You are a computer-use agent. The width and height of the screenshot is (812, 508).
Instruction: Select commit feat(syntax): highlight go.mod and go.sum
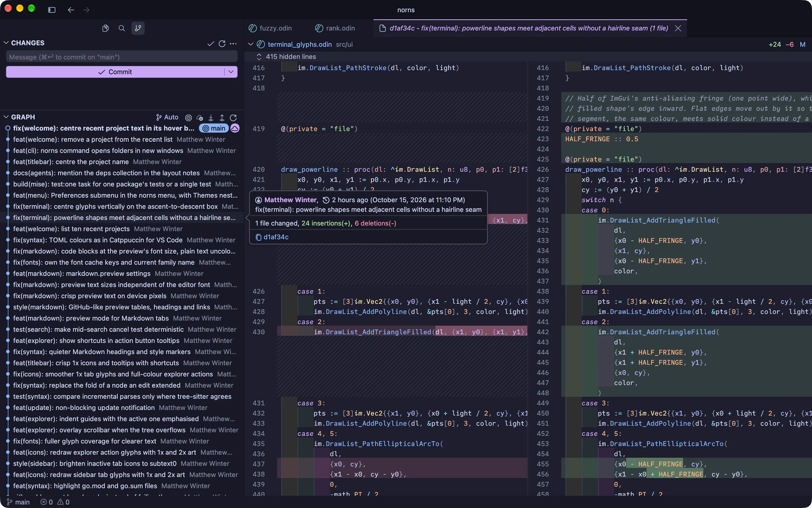[x=122, y=486]
